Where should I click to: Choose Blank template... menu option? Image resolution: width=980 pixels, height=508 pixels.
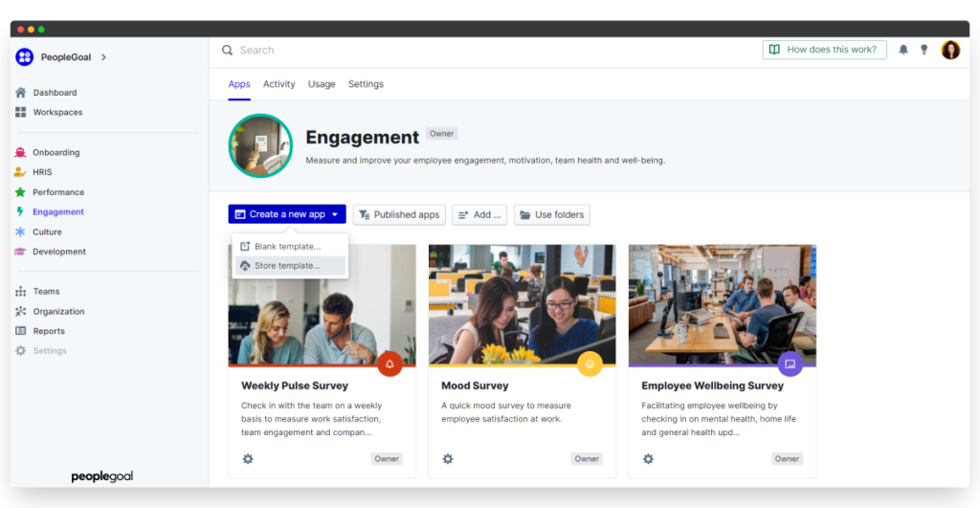coord(287,247)
